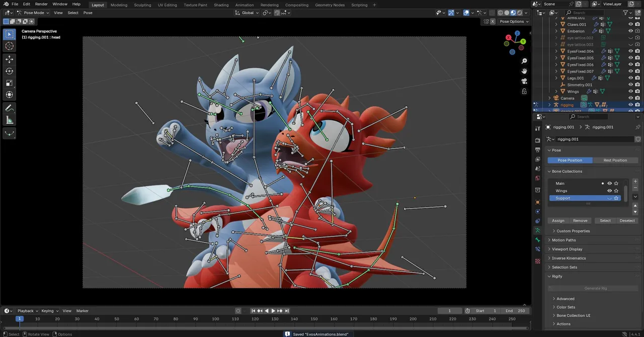Open the Armature data properties tab
The height and width of the screenshot is (337, 644).
coord(537,230)
